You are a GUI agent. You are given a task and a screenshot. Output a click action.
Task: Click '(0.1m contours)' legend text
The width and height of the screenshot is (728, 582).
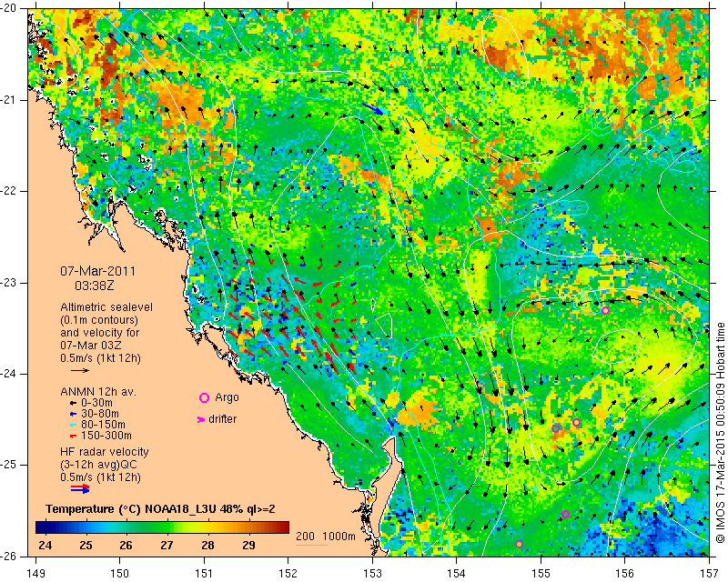click(x=99, y=320)
